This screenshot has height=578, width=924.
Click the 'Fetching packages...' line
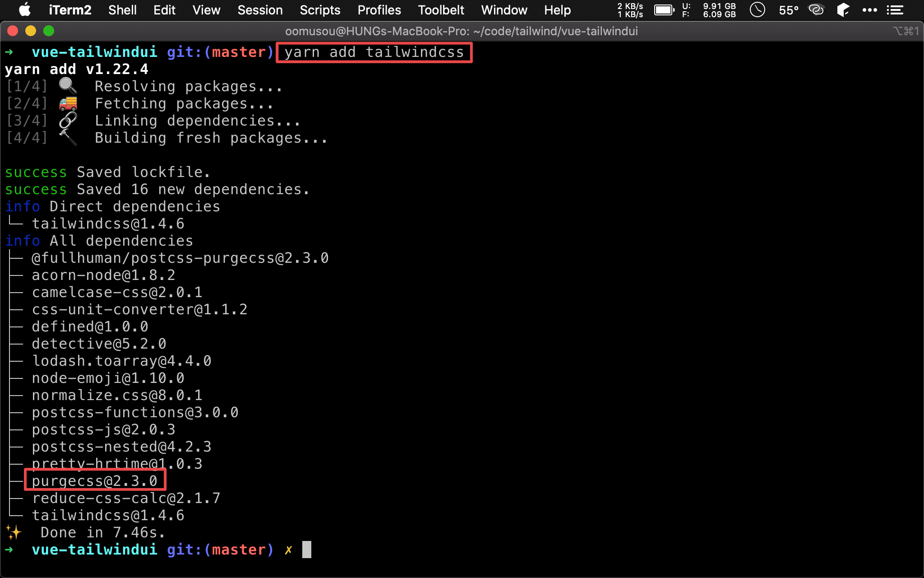pos(184,103)
